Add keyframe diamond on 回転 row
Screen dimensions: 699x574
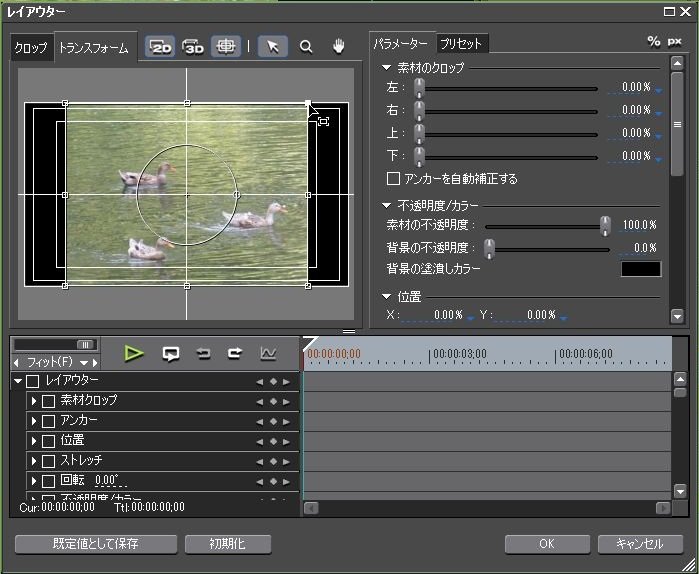[273, 482]
